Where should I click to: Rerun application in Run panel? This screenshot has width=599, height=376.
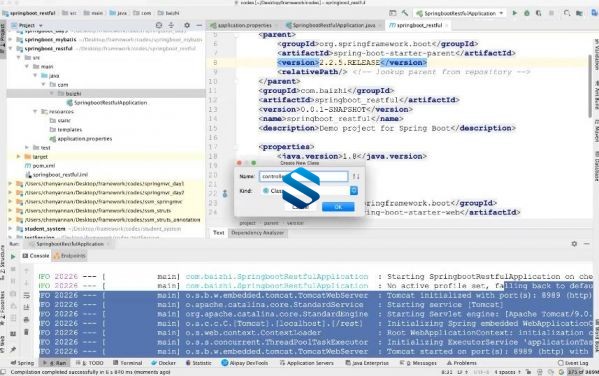(x=13, y=256)
